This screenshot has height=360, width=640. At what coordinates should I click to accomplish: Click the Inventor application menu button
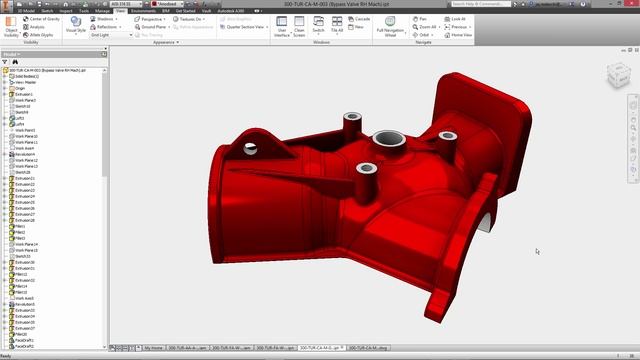6,6
